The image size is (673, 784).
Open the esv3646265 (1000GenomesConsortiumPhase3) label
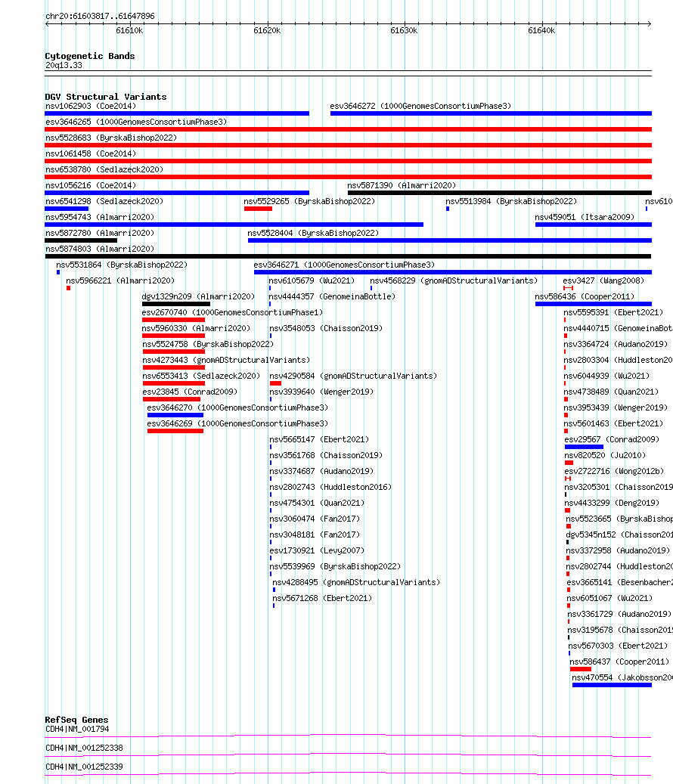click(x=136, y=122)
